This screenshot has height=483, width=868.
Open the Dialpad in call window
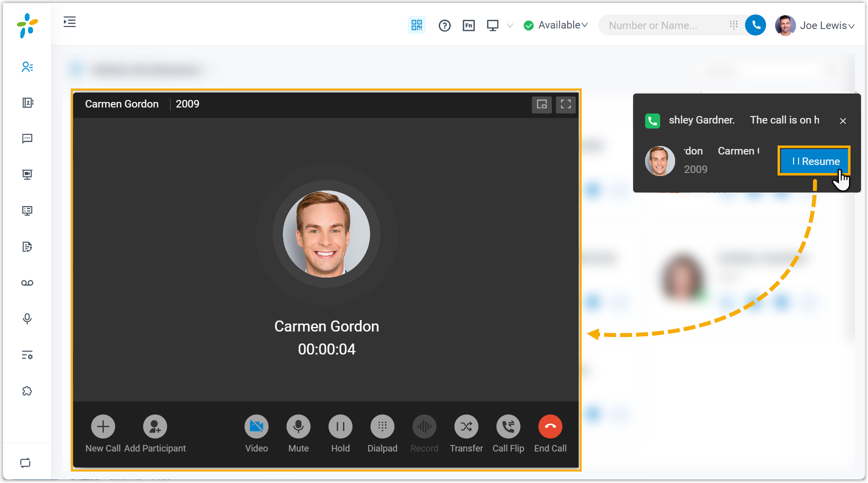point(382,426)
